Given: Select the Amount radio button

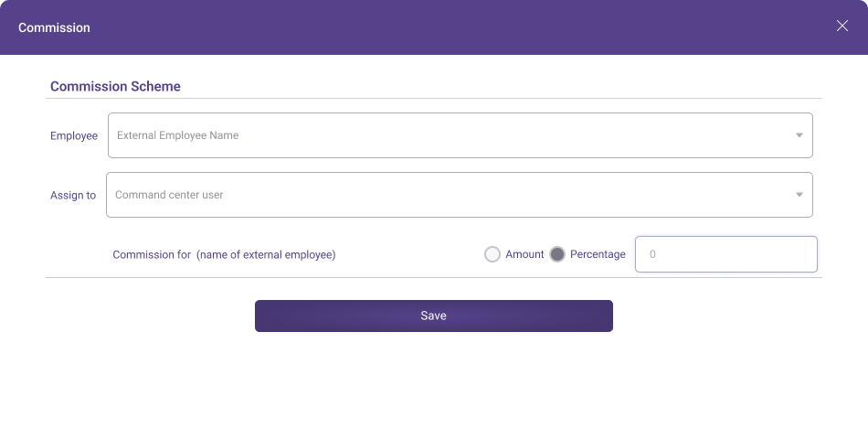Looking at the screenshot, I should click(492, 254).
